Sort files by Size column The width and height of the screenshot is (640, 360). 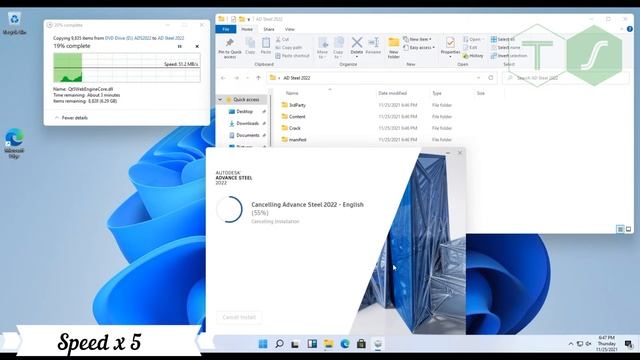pyautogui.click(x=480, y=93)
